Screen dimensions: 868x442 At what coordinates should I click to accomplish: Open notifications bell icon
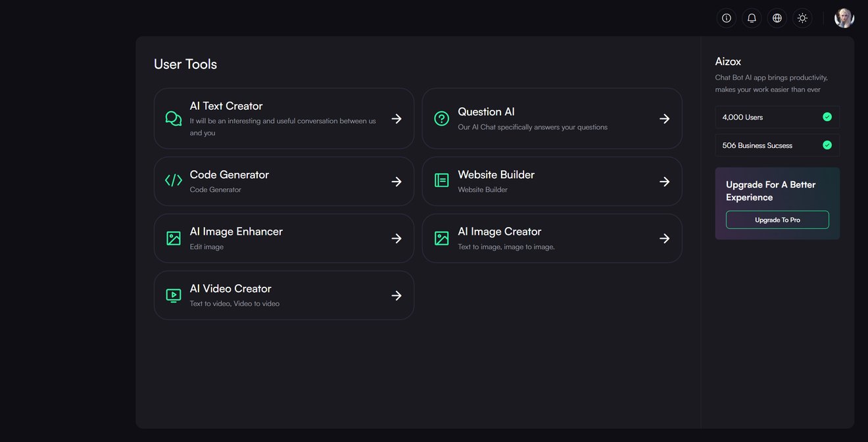coord(752,18)
